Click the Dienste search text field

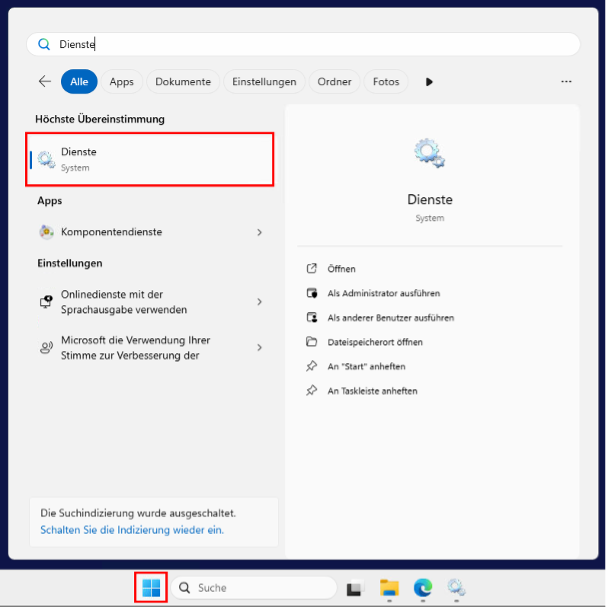coord(303,44)
